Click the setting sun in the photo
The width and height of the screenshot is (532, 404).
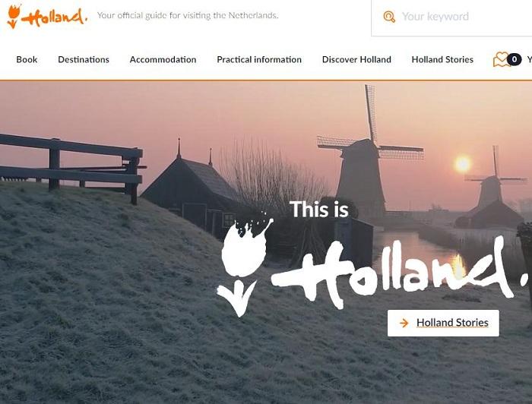(x=463, y=164)
